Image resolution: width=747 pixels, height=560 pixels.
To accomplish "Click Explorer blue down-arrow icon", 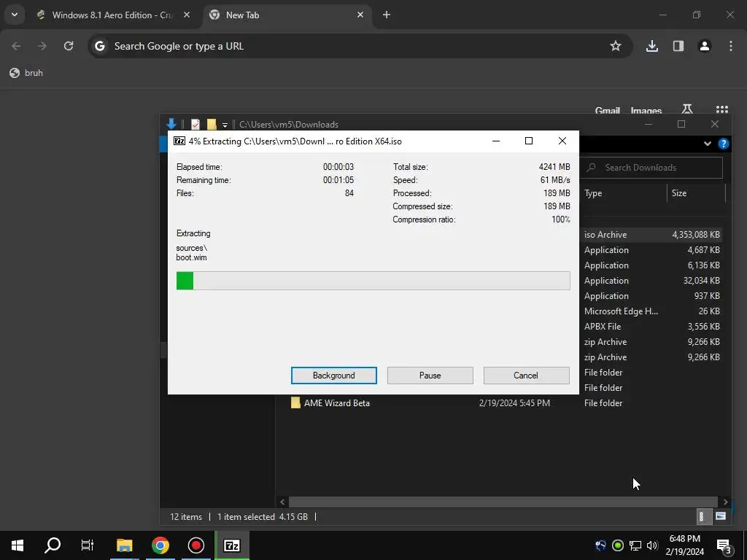I will 171,124.
